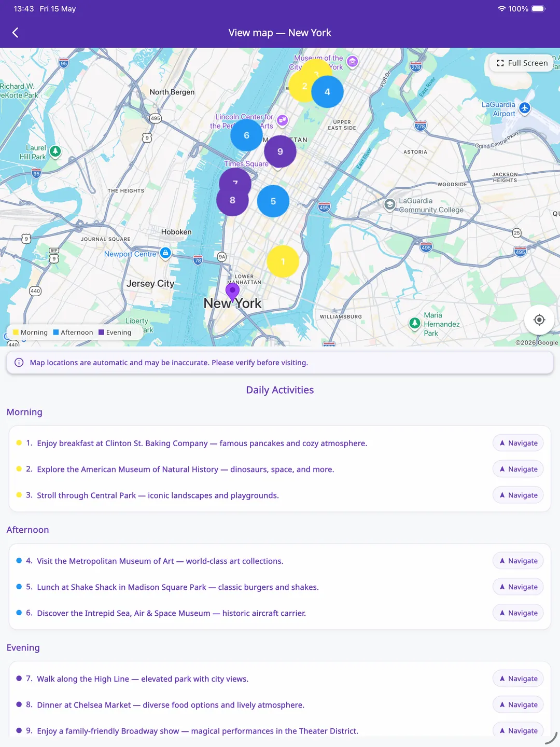Click the Evening section heading
Image resolution: width=560 pixels, height=747 pixels.
[23, 647]
